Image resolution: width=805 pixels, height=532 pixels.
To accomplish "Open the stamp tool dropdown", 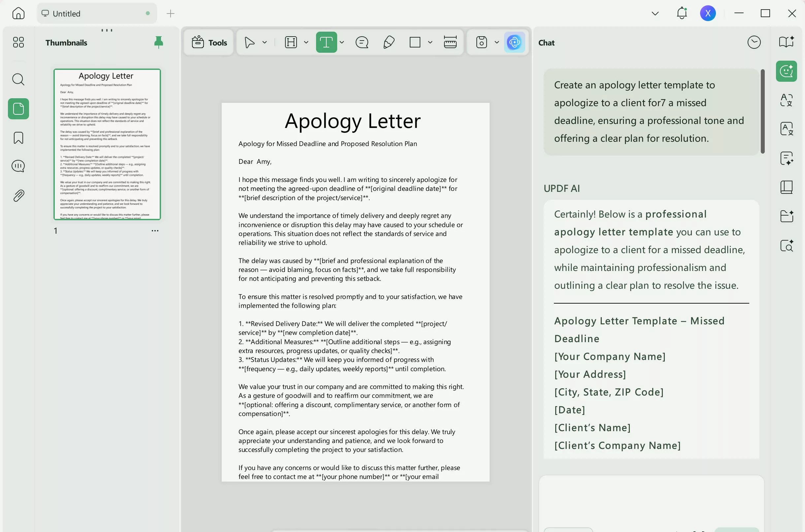I will [x=497, y=42].
